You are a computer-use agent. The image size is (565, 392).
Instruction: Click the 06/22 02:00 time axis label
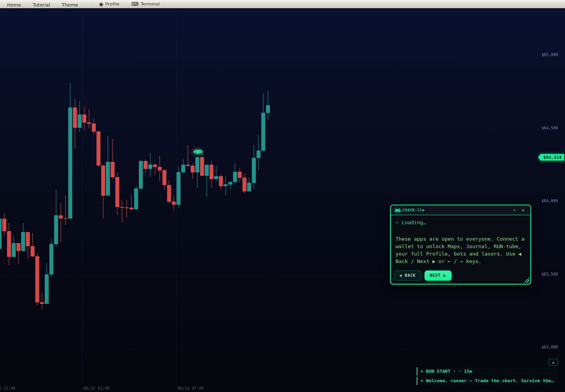point(97,388)
